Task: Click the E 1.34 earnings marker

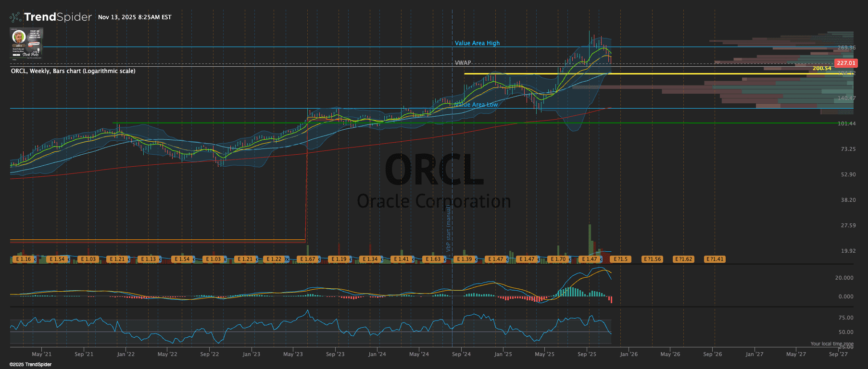Action: pyautogui.click(x=370, y=259)
